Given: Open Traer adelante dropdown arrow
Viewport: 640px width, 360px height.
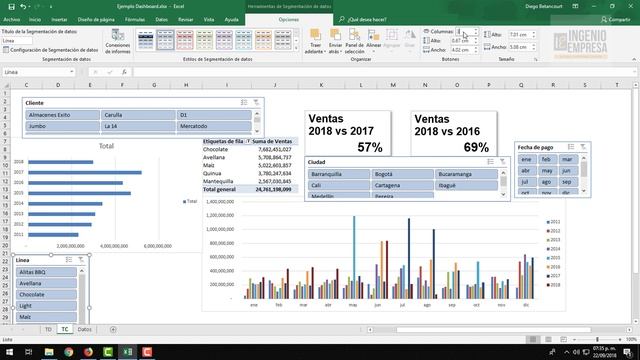Looking at the screenshot, I should [324, 52].
